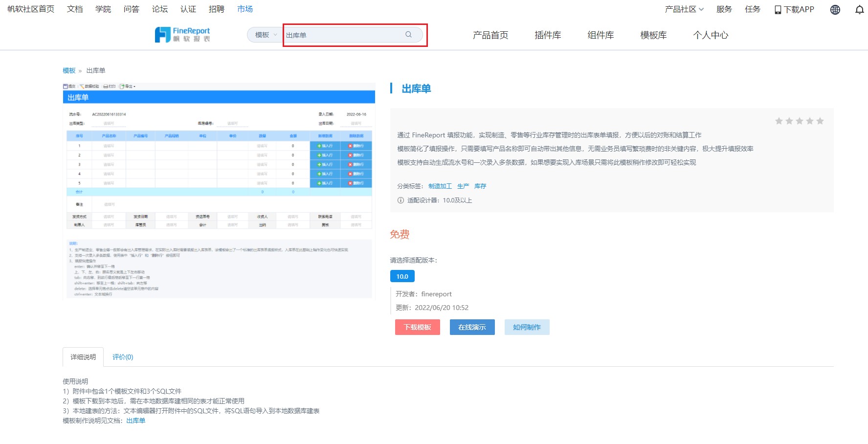
Task: Click the search magnifier icon
Action: coord(408,35)
